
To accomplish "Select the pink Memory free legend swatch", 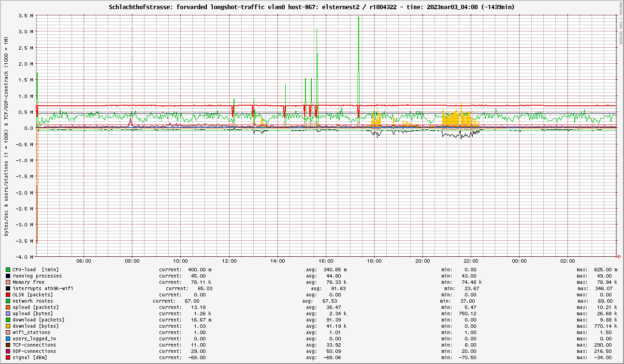I will tap(8, 282).
